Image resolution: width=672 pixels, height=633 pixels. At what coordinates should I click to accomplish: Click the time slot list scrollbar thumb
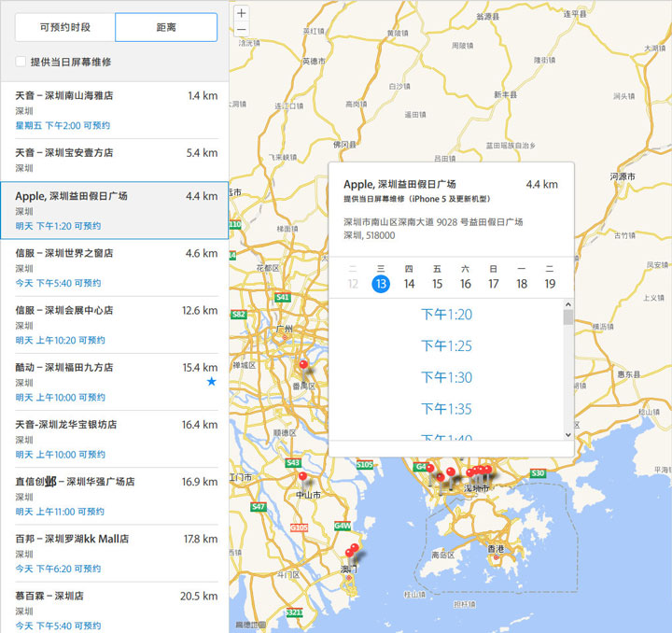[x=568, y=317]
